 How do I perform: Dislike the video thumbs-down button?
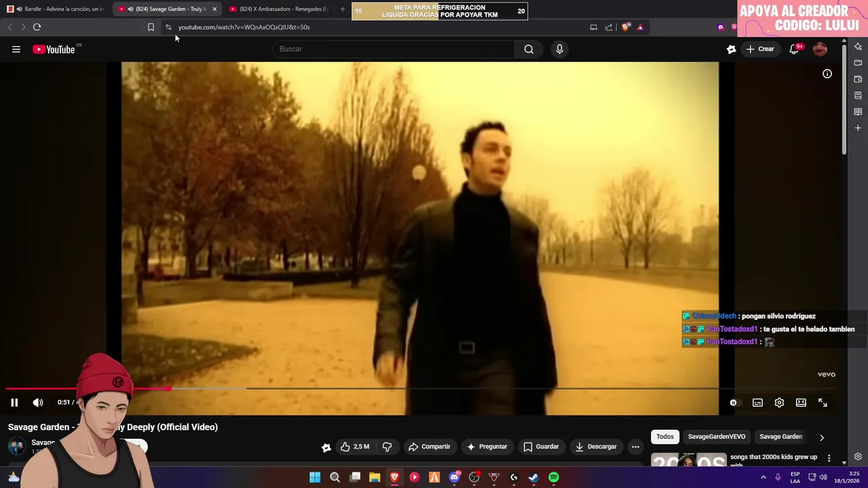[387, 447]
